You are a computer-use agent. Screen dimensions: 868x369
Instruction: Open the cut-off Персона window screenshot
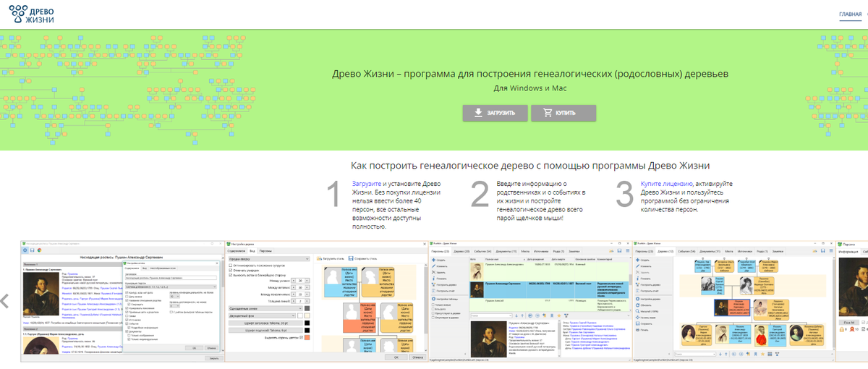click(x=852, y=301)
